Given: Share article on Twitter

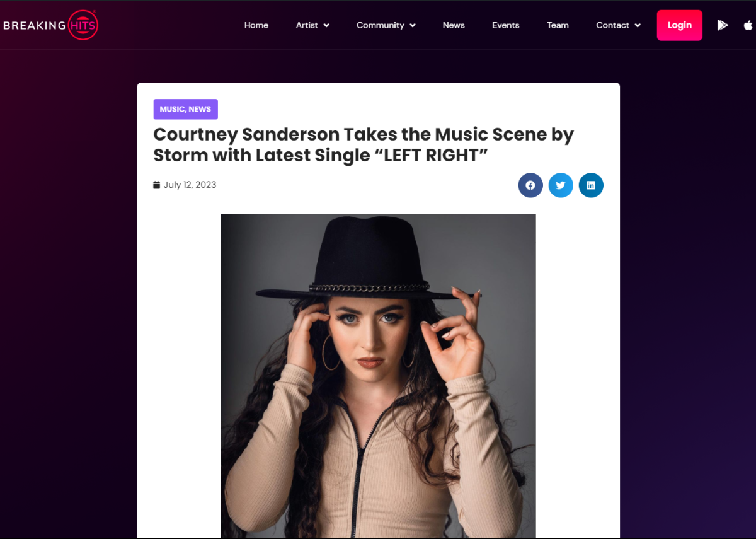Looking at the screenshot, I should (x=561, y=185).
